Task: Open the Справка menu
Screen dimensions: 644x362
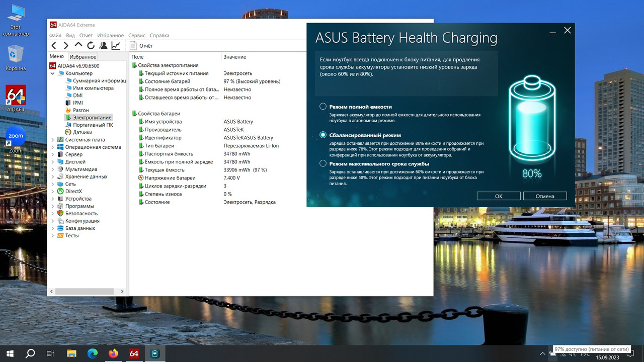Action: [159, 36]
